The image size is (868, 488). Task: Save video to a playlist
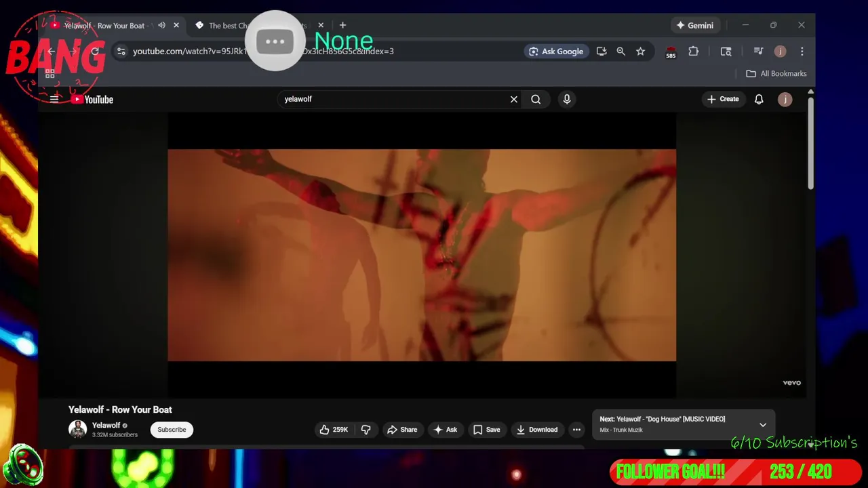(487, 430)
